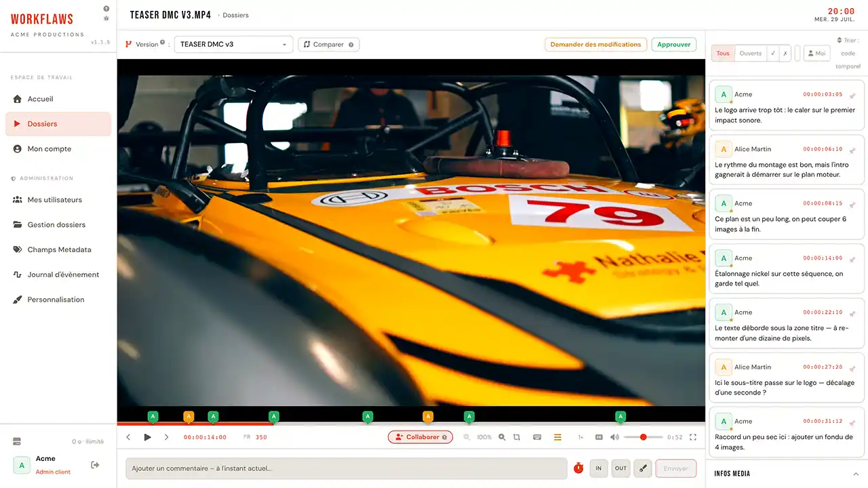Click the crop/fit frame icon
Screen dimensions: 868x488
(x=517, y=437)
